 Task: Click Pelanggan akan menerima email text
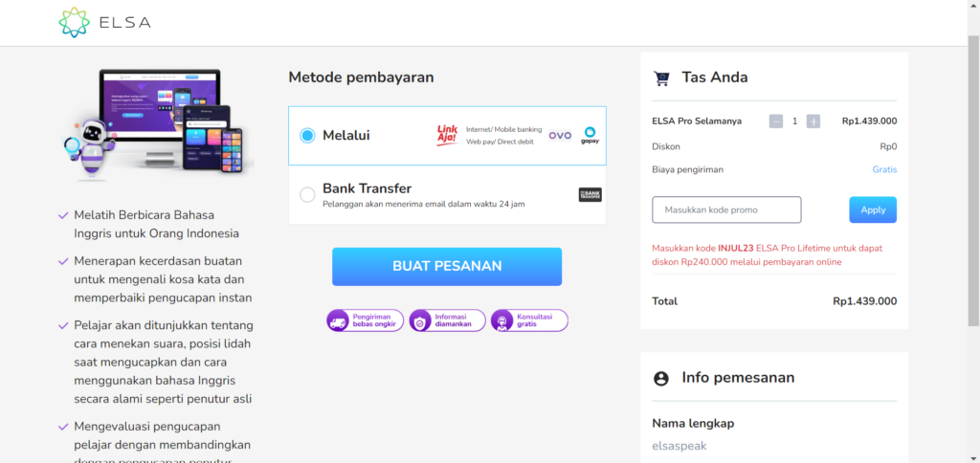pos(423,204)
